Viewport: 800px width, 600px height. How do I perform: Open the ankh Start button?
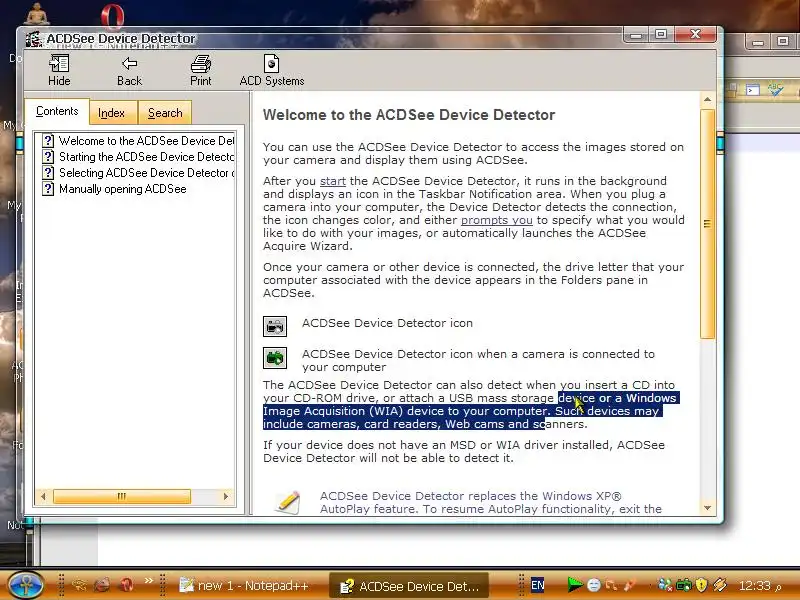coord(26,585)
